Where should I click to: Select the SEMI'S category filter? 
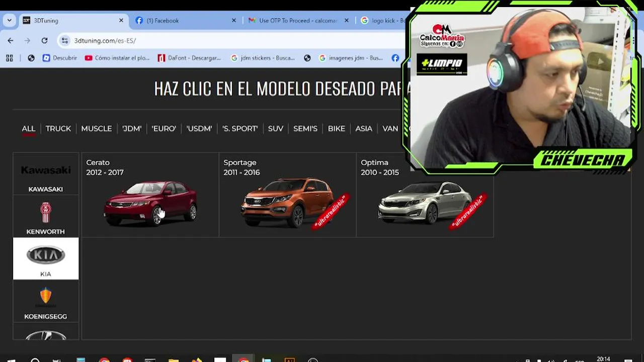click(x=305, y=129)
